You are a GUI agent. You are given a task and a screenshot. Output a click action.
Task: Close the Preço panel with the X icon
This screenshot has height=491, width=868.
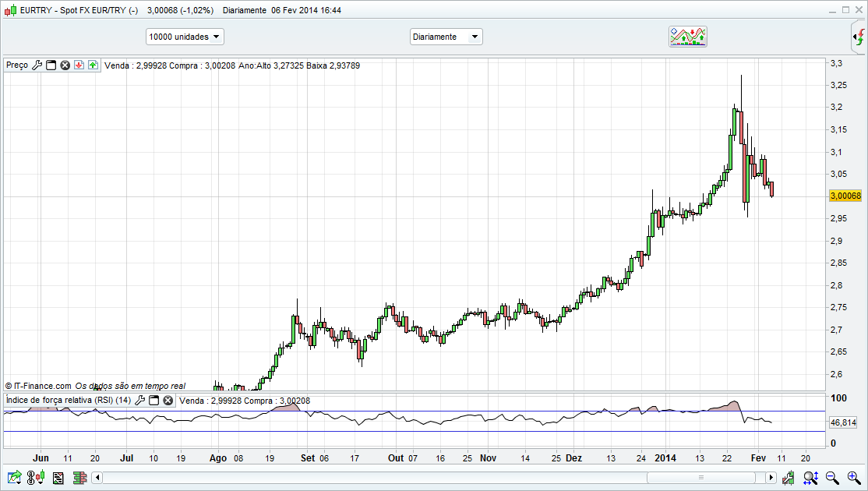pyautogui.click(x=65, y=65)
